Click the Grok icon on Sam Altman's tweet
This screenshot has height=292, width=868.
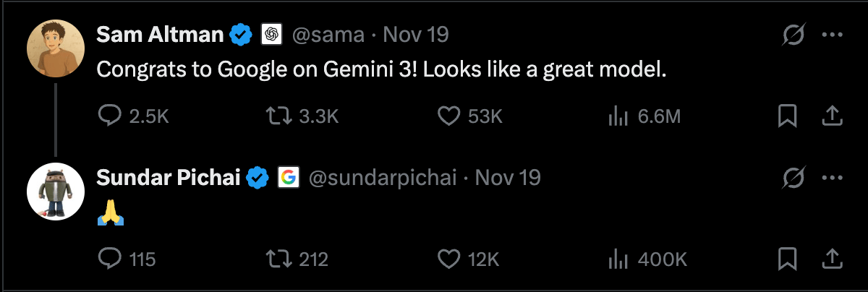coord(794,35)
